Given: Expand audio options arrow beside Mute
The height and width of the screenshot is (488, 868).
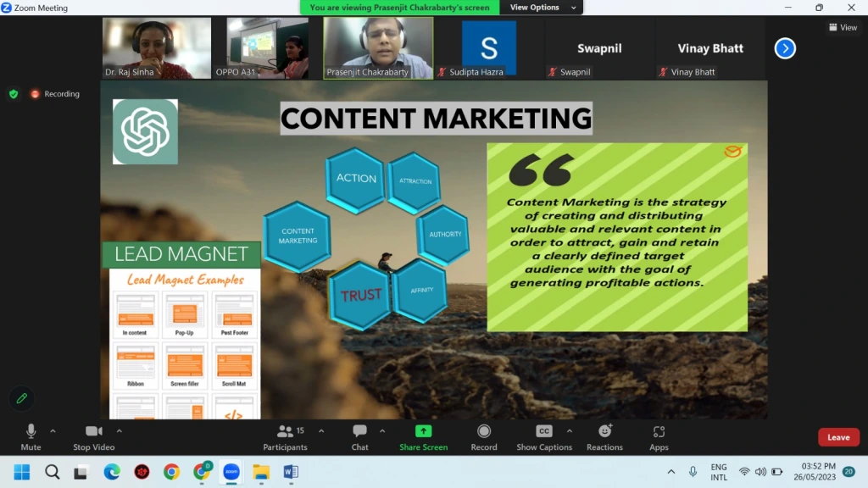Looking at the screenshot, I should (x=53, y=430).
